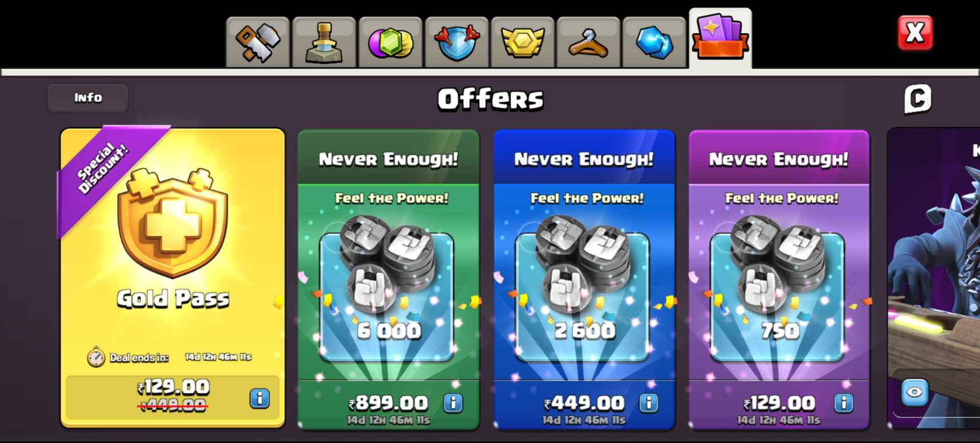Open the gold hexagon badge pass tab

(x=522, y=42)
